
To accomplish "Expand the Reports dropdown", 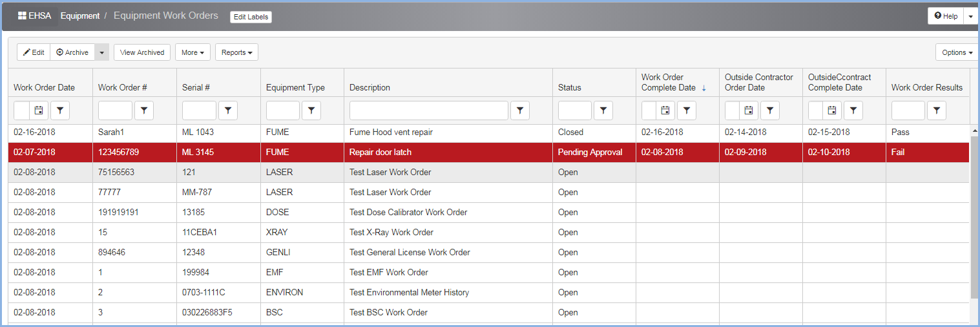I will (x=236, y=52).
